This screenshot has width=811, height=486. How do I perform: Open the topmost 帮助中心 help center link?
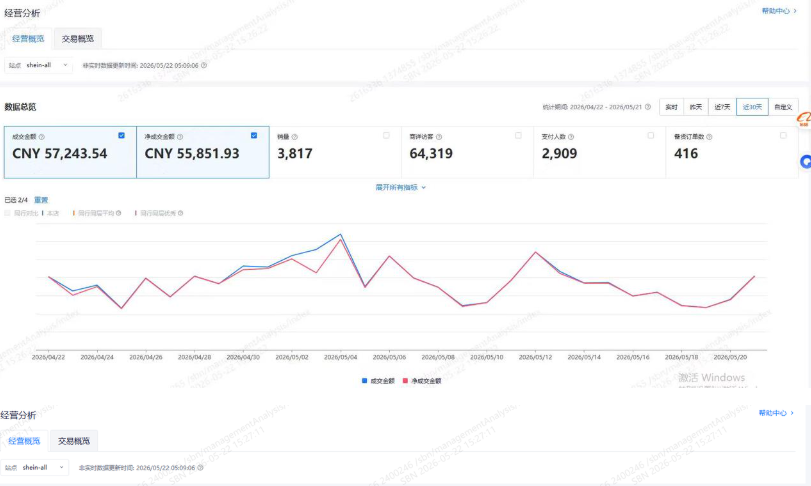779,11
